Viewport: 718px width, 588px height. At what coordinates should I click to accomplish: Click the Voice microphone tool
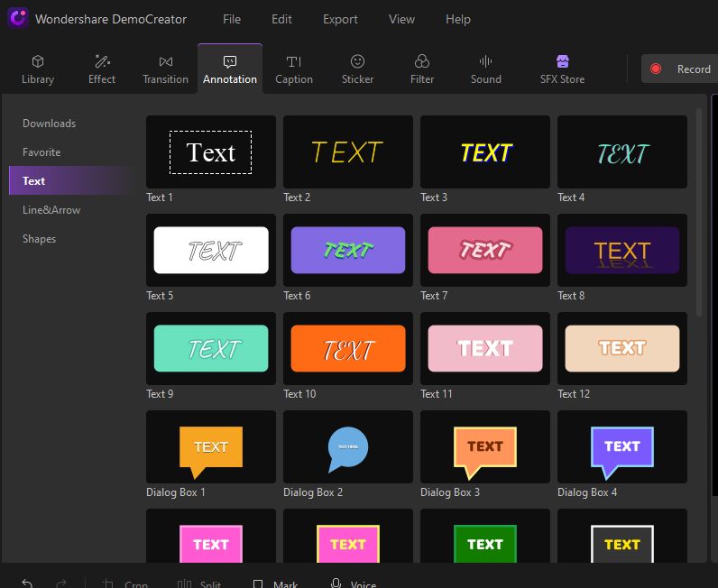click(x=353, y=583)
